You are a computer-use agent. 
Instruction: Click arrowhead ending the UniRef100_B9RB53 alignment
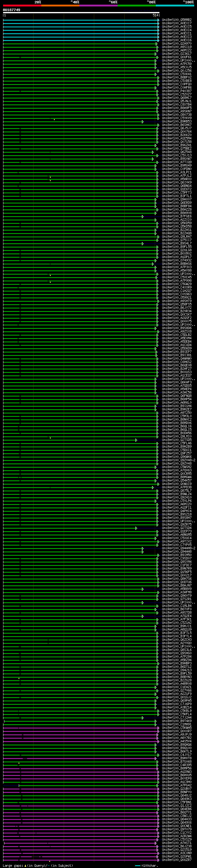pyautogui.click(x=143, y=122)
